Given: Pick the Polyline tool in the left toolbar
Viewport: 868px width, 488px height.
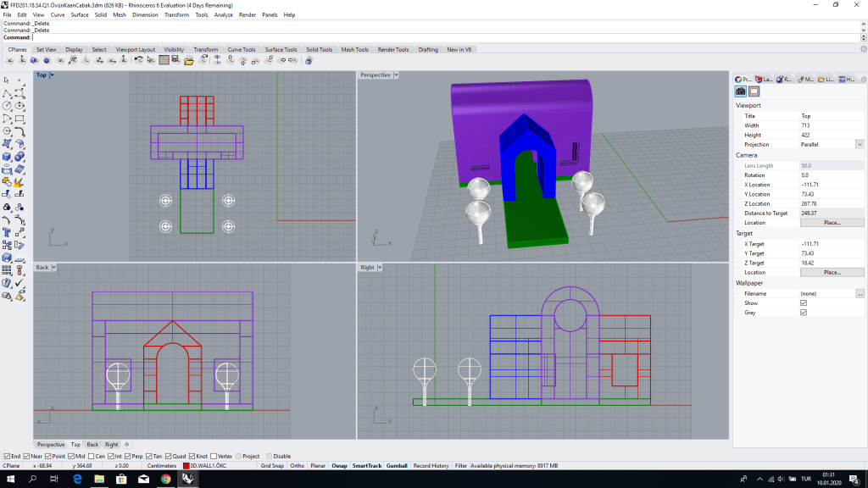Looking at the screenshot, I should [x=7, y=93].
